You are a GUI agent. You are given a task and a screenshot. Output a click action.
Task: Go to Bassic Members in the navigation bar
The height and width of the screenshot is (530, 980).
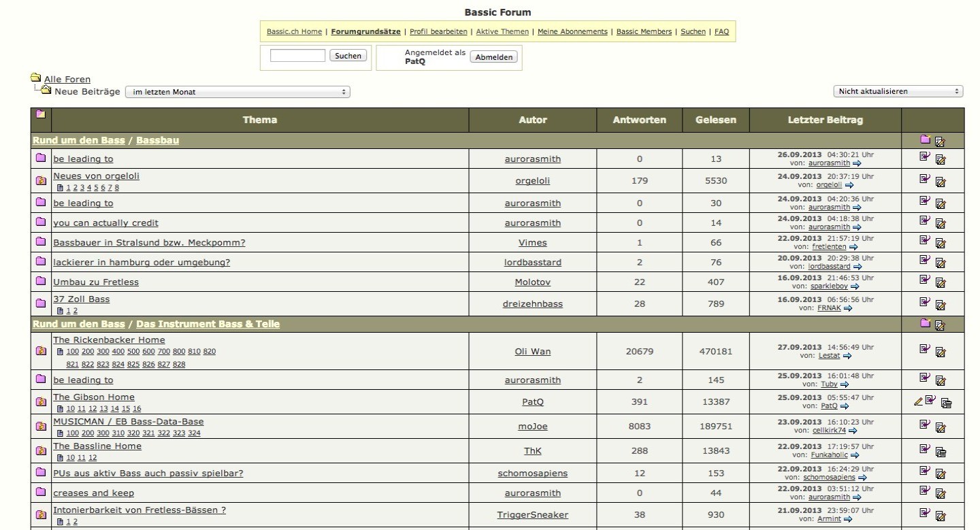click(644, 31)
